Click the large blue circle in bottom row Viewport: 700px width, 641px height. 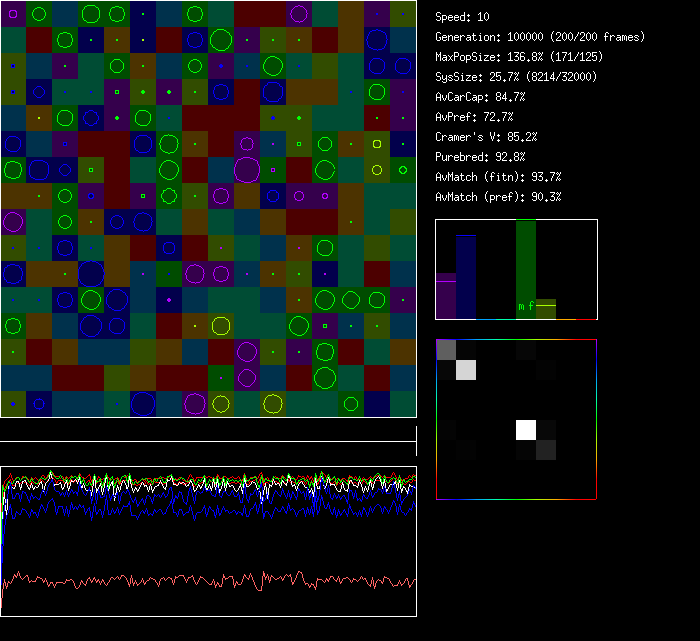pyautogui.click(x=143, y=403)
